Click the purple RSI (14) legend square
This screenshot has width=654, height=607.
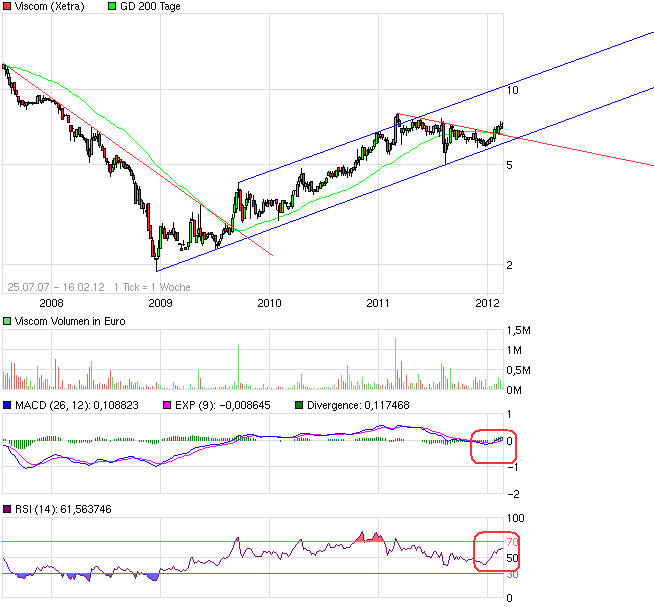coord(7,510)
